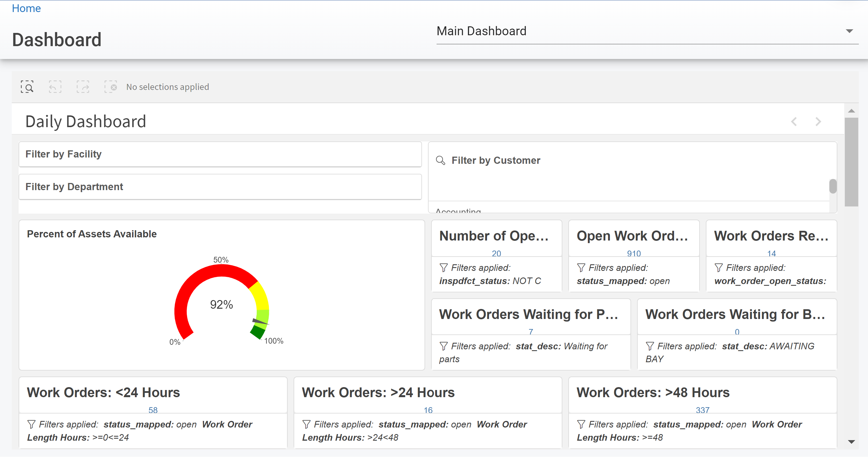Click the step back selection icon
Viewport: 868px width, 457px height.
(x=55, y=87)
